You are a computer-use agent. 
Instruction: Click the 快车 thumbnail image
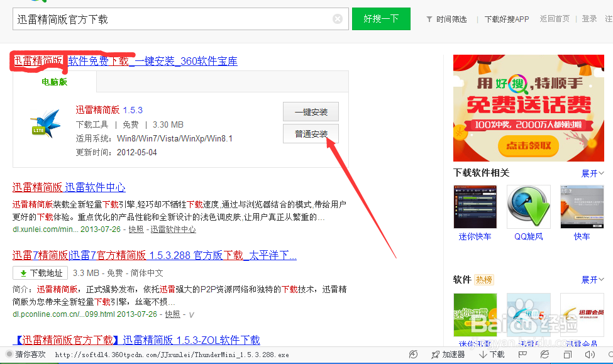coord(582,207)
